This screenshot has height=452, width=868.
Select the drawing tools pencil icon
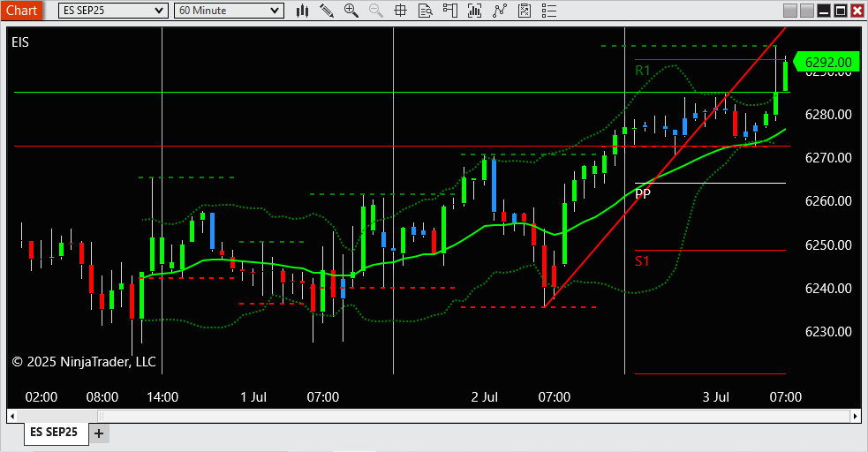[x=327, y=11]
